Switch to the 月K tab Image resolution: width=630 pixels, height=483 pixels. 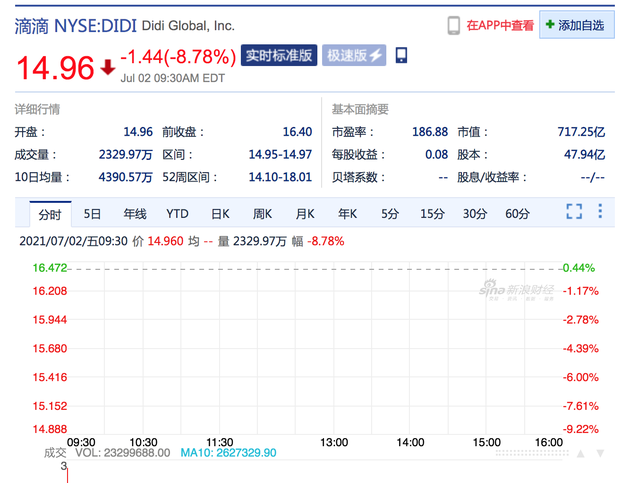coord(305,214)
